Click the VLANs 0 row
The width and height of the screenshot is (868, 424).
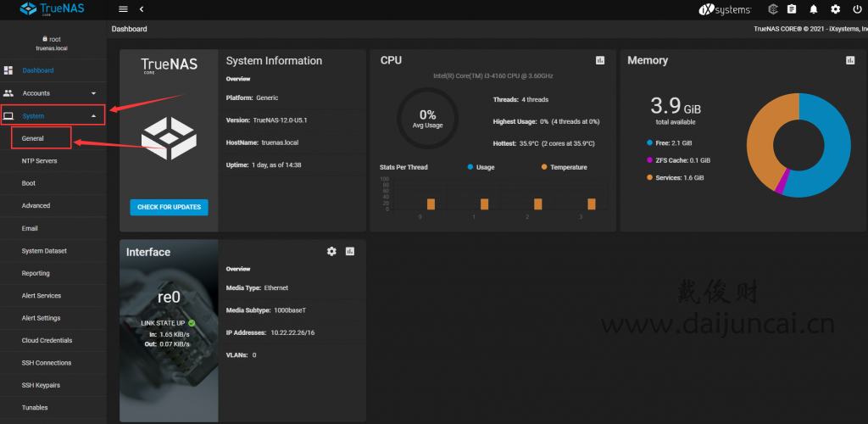(x=292, y=354)
